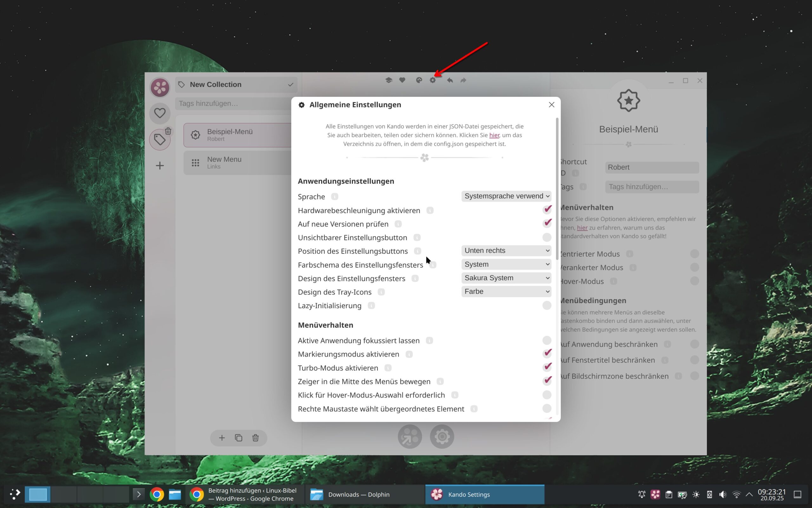Open Design des Tray-Icons dropdown
812x508 pixels.
[x=506, y=292]
